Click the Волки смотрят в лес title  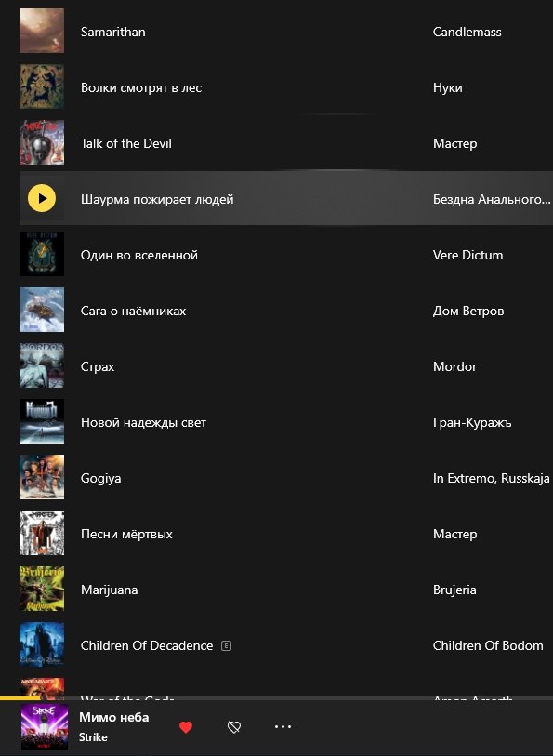pos(141,87)
